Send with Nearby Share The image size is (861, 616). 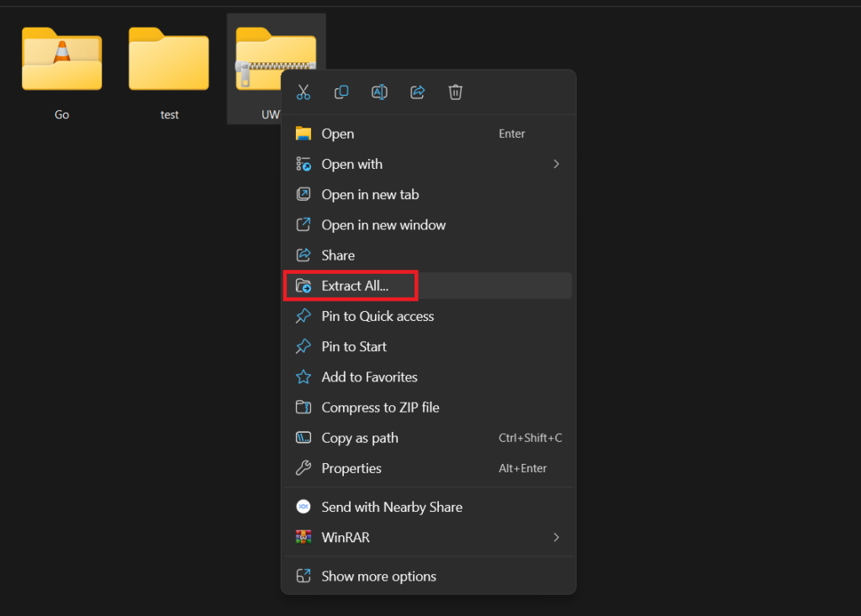coord(392,508)
